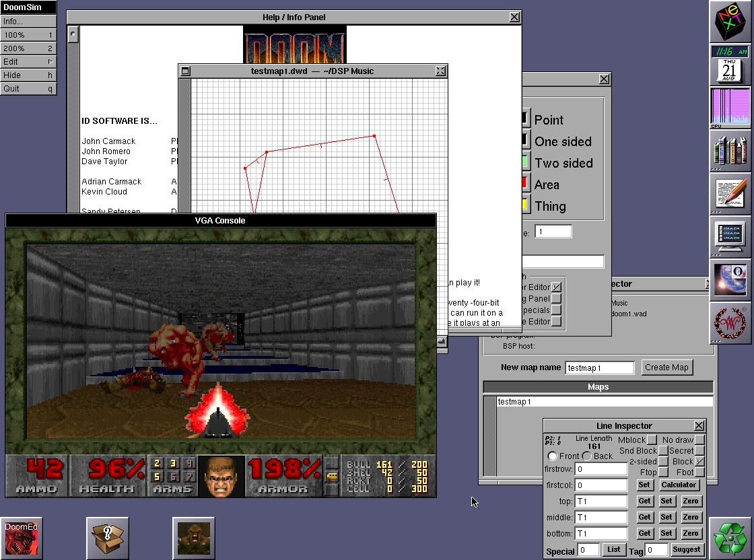This screenshot has width=754, height=560.
Task: Click the Doom marine face in status bar
Action: pos(221,476)
